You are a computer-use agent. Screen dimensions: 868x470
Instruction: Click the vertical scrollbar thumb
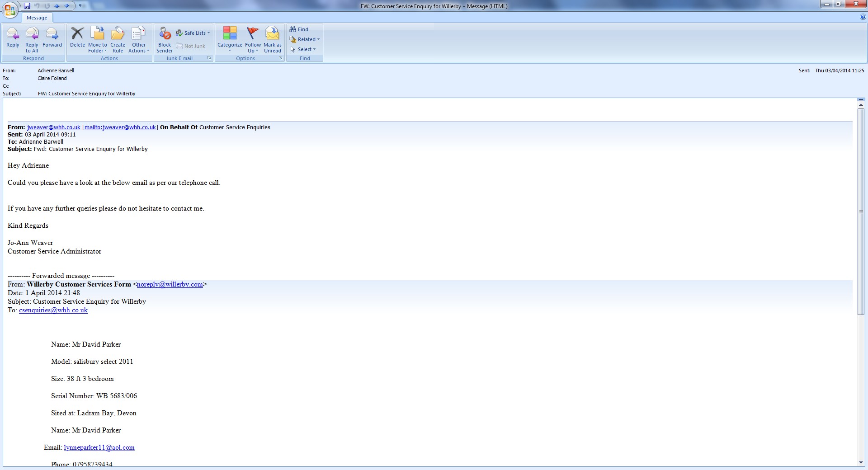861,211
